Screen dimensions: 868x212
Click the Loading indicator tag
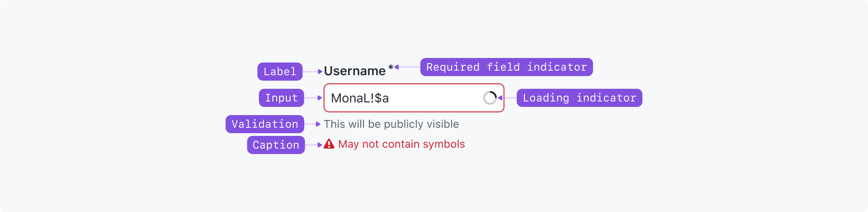[x=580, y=98]
